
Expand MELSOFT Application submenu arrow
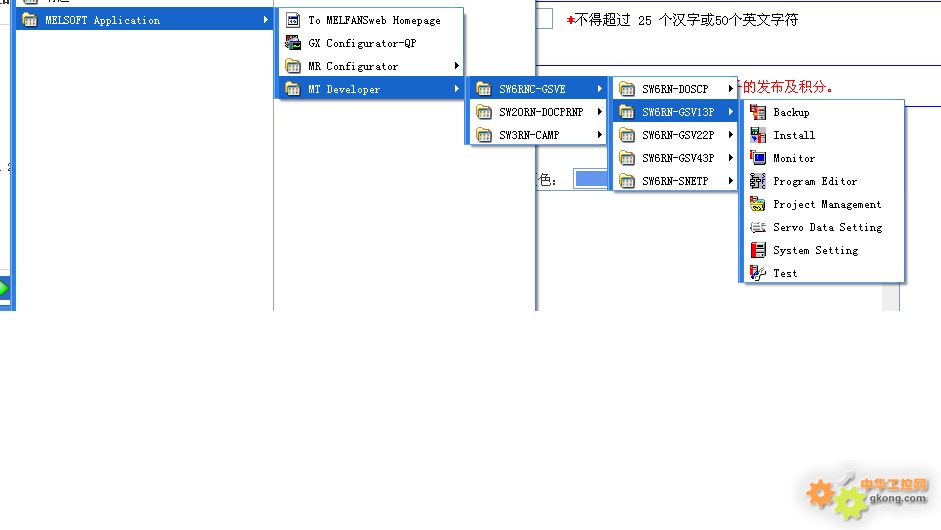coord(265,20)
